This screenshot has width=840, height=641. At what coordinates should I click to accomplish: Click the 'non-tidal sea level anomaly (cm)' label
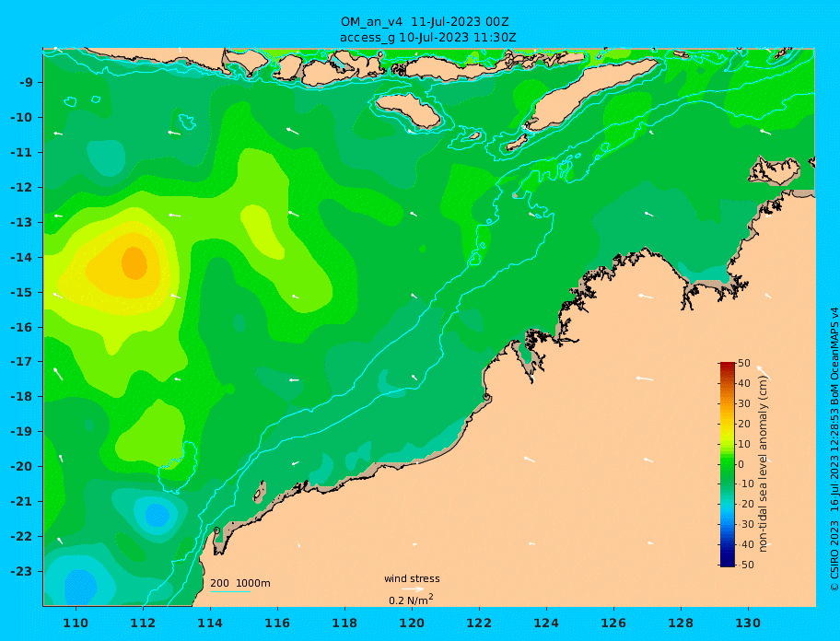tap(763, 464)
